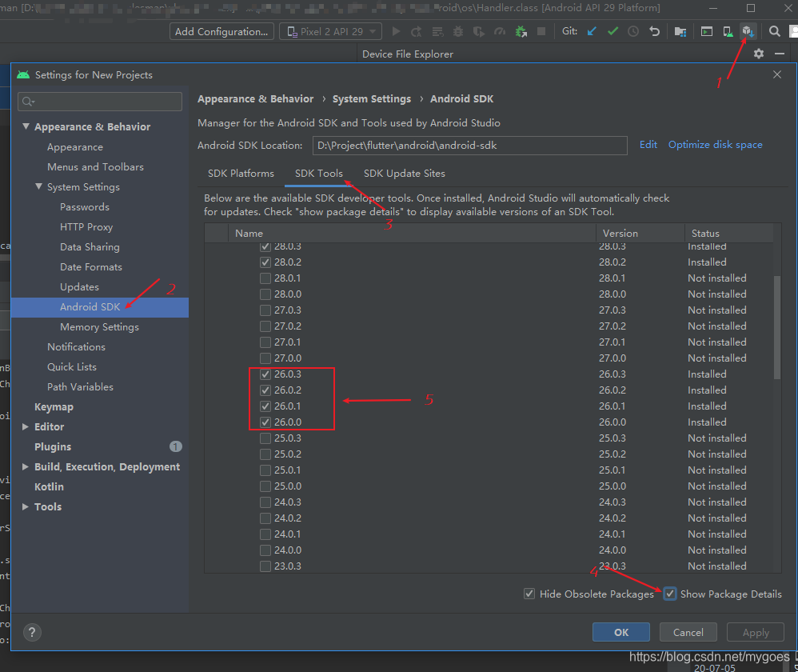
Task: Click Apply Code Changes icon
Action: pos(437,31)
